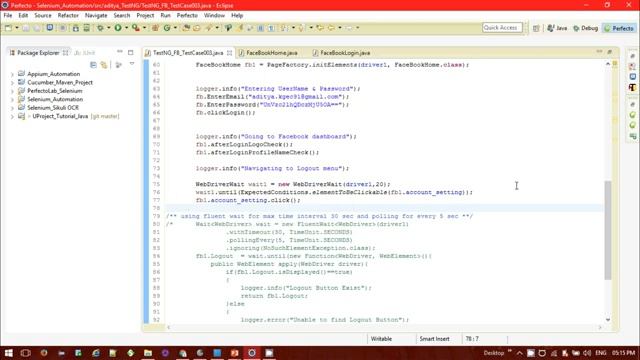
Task: Click the Search flashlight toolbar icon
Action: tap(209, 28)
